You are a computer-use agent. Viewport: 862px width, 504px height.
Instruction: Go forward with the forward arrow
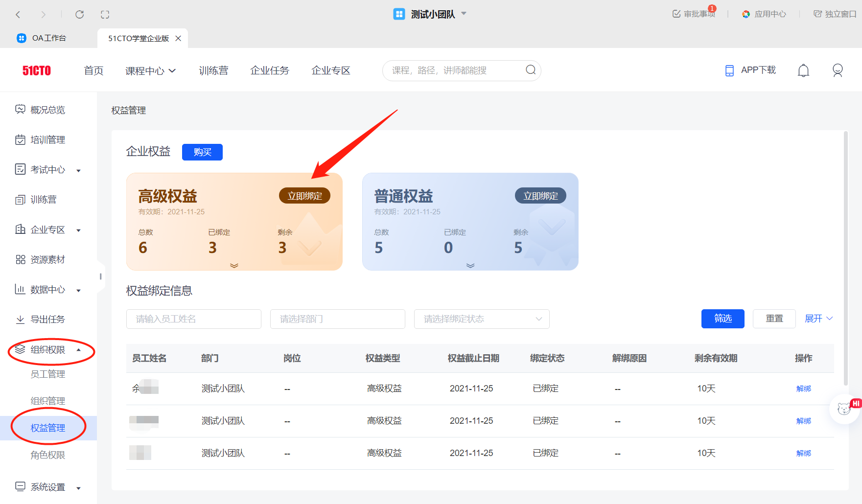pyautogui.click(x=43, y=15)
